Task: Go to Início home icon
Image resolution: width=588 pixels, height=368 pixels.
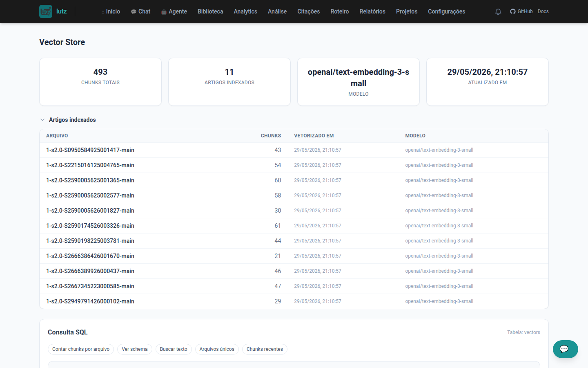Action: tap(103, 12)
